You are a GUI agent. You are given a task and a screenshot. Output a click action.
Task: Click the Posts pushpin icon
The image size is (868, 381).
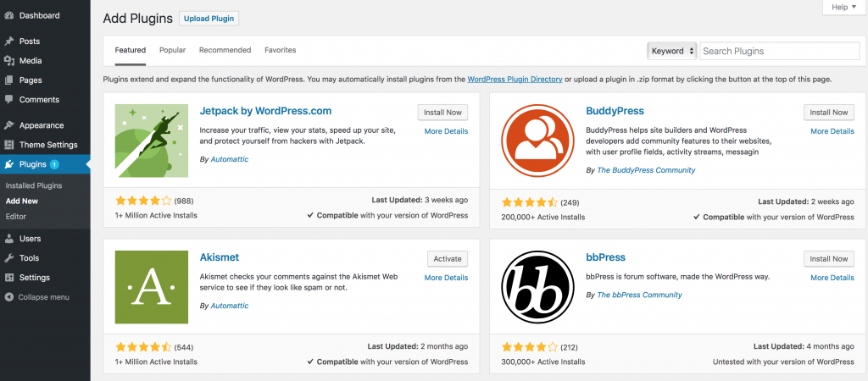point(8,41)
